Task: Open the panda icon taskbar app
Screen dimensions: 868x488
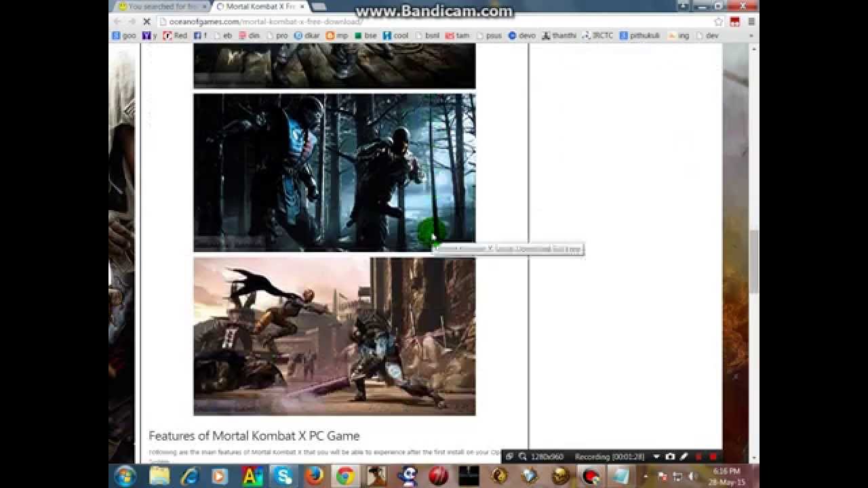Action: pyautogui.click(x=407, y=476)
